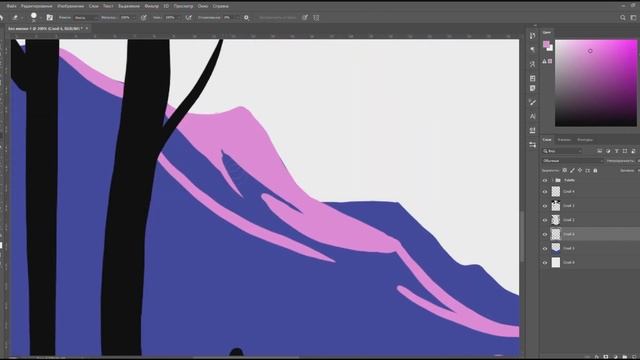The image size is (640, 360).
Task: Expand the layer group folder
Action: tap(552, 180)
